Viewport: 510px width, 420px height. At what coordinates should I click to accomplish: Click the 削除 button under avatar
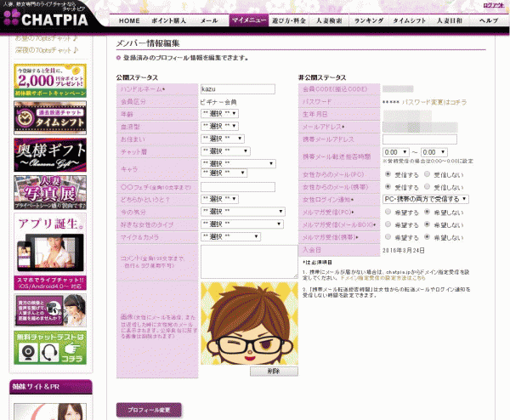pyautogui.click(x=274, y=372)
